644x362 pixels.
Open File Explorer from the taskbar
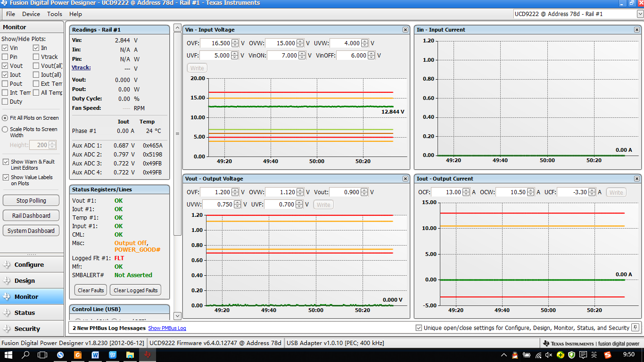[x=130, y=354]
